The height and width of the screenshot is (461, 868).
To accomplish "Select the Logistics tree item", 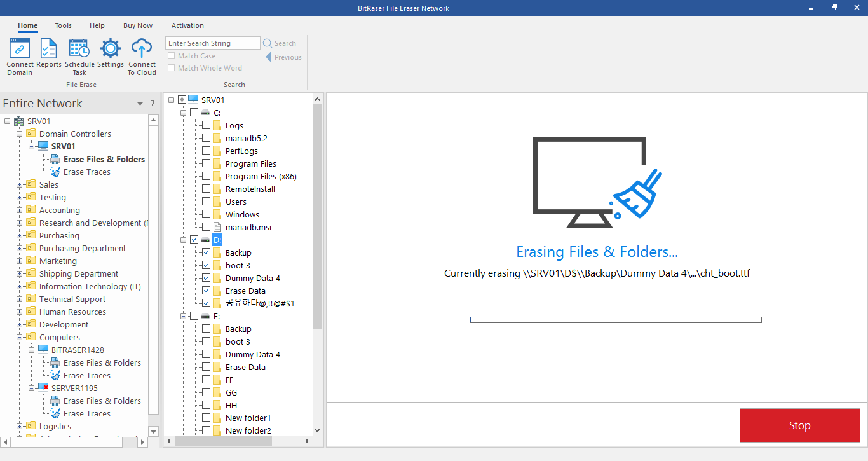I will [x=55, y=426].
